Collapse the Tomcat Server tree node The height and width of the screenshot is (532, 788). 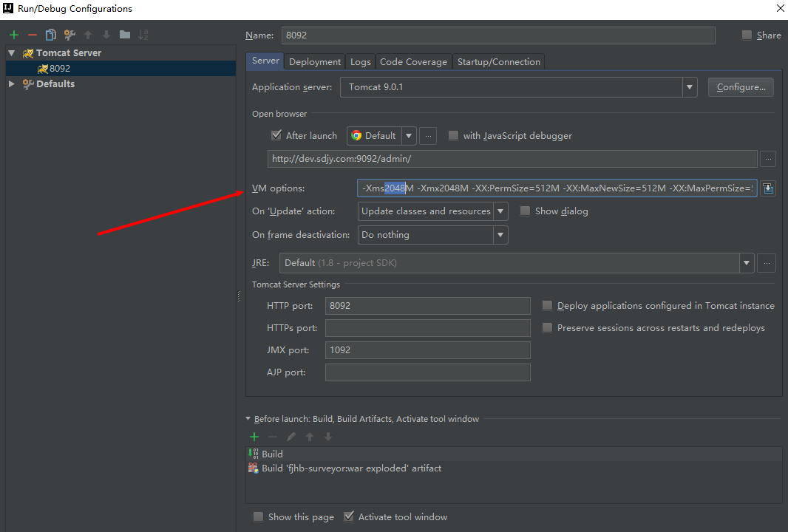click(x=12, y=52)
